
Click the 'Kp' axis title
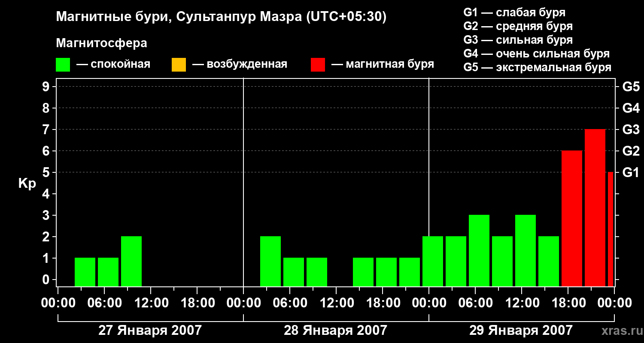(27, 184)
